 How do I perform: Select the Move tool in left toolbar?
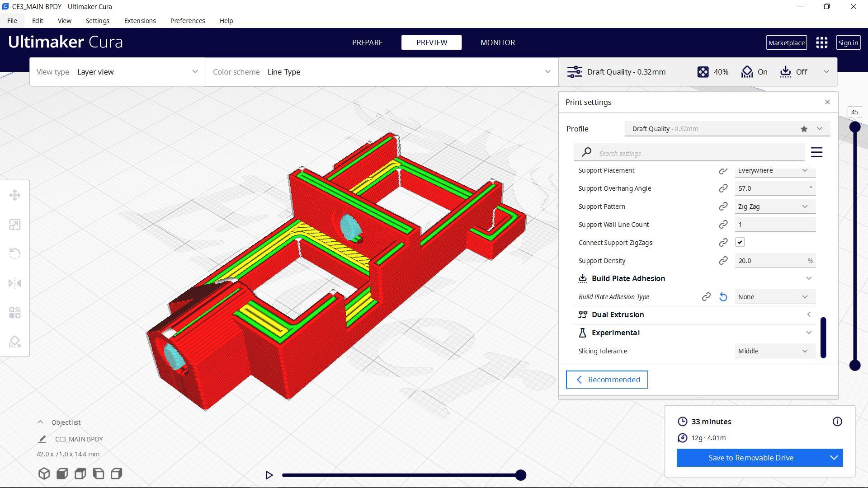pyautogui.click(x=14, y=195)
